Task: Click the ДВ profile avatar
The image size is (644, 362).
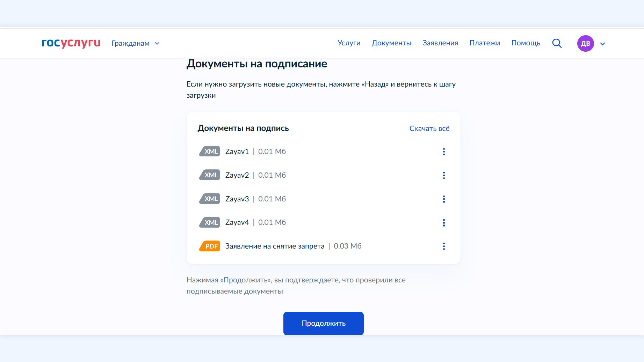Action: click(x=585, y=44)
